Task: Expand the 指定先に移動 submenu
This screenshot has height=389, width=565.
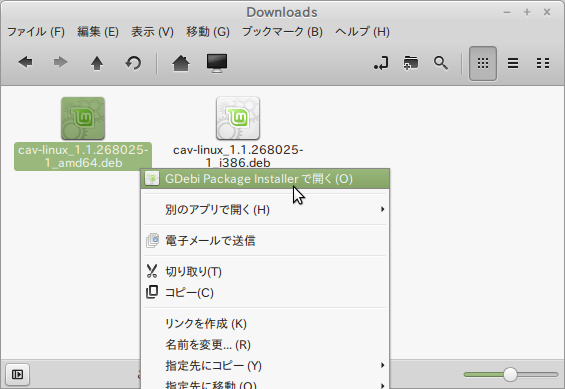Action: [x=265, y=384]
